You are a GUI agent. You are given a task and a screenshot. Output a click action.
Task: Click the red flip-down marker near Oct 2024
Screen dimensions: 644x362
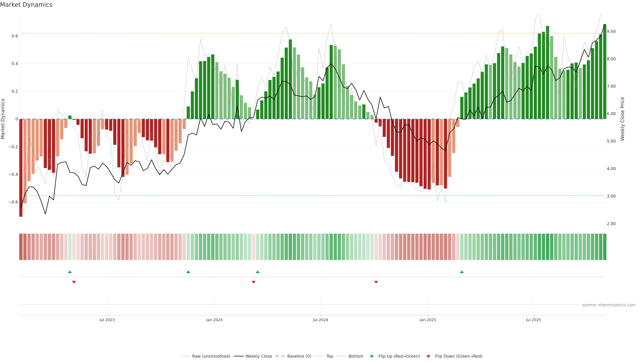click(376, 282)
